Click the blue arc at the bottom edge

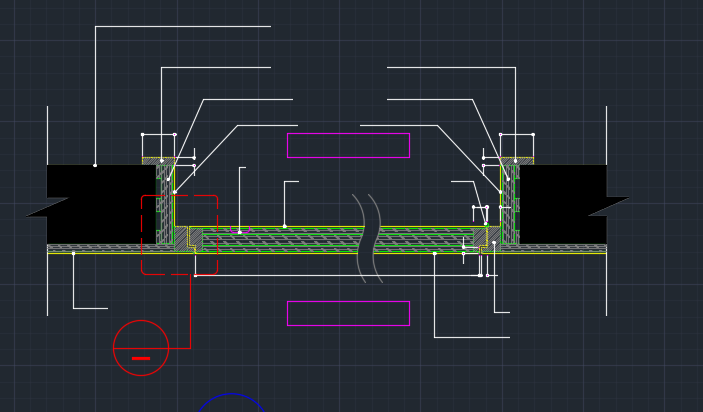click(231, 402)
